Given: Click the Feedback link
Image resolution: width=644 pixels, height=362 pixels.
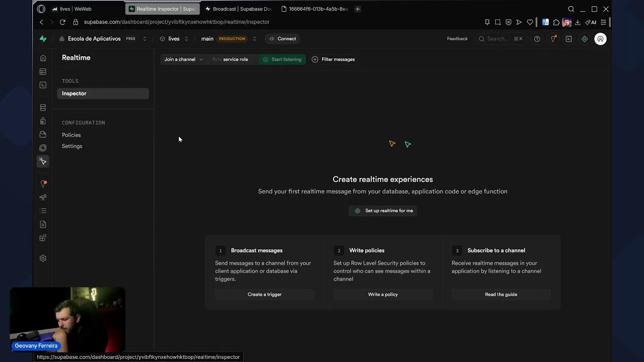Looking at the screenshot, I should [457, 39].
